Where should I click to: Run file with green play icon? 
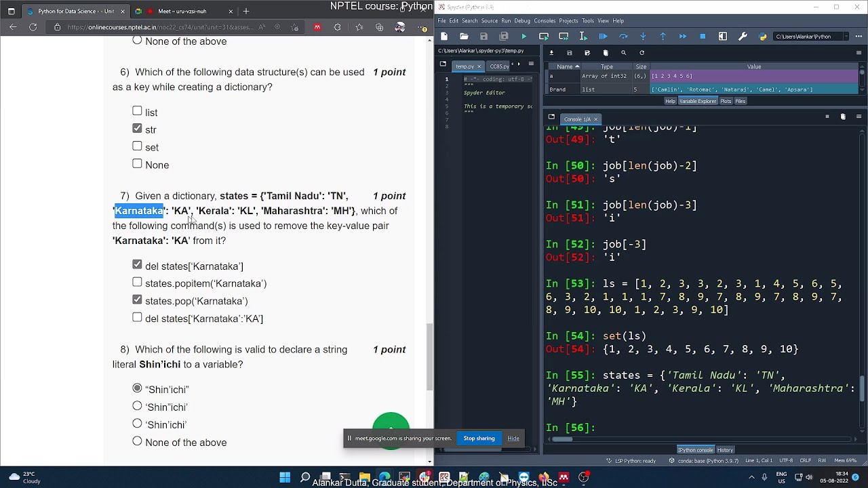coord(524,37)
